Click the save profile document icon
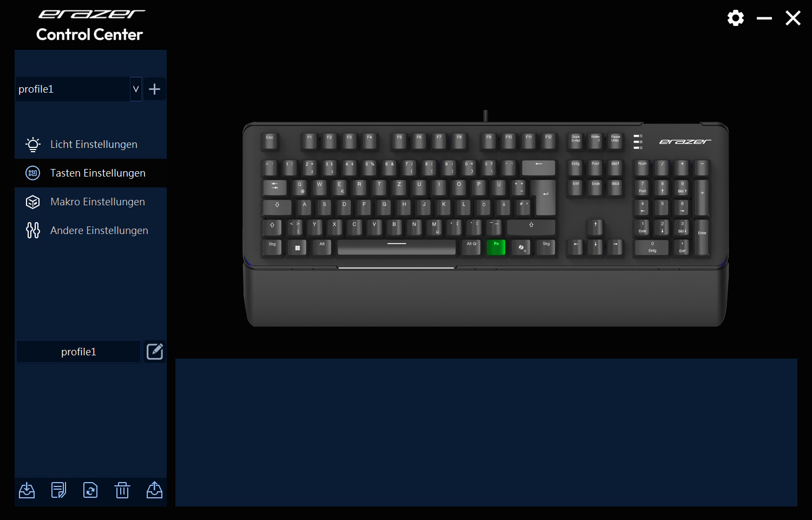The width and height of the screenshot is (812, 520). click(x=58, y=490)
